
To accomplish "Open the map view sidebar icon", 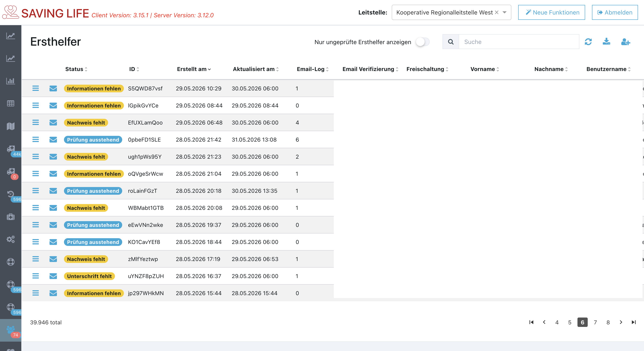I will point(10,126).
